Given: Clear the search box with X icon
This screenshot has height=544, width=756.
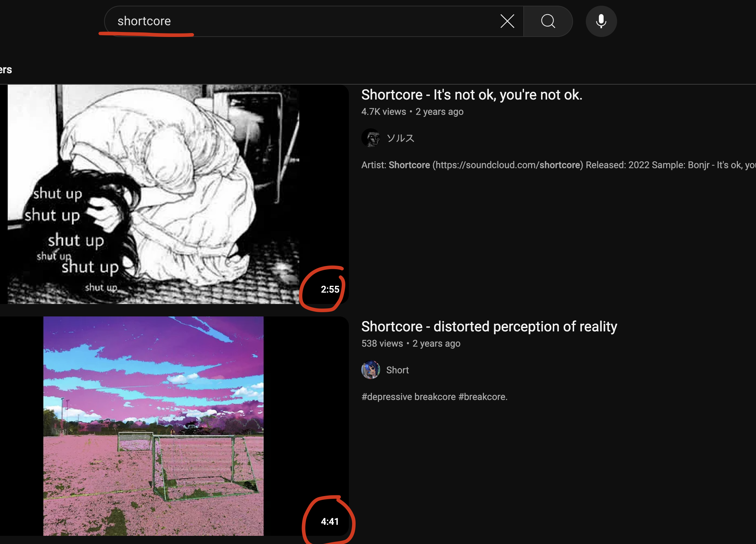Looking at the screenshot, I should pos(507,21).
